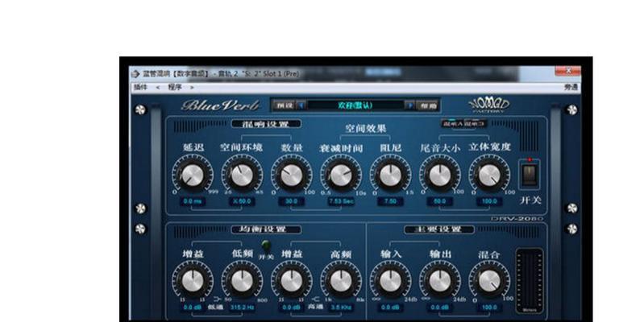Click the 0.0 dB output value field

[440, 308]
